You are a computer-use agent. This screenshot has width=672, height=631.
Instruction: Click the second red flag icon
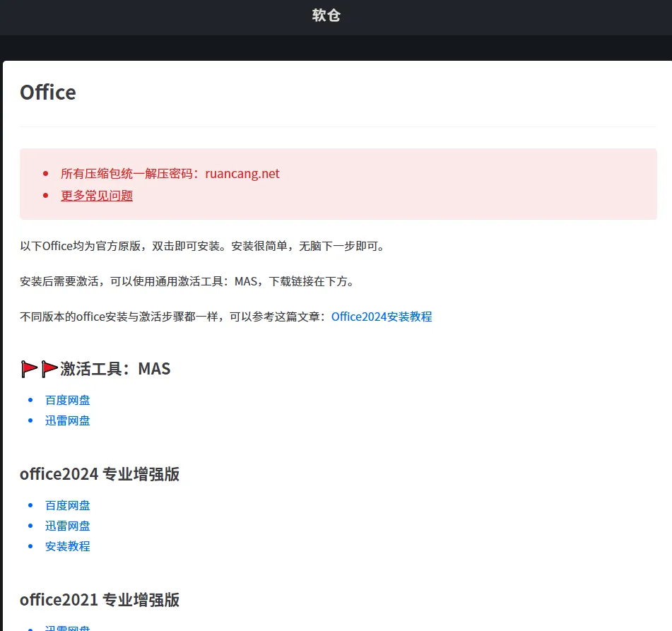tap(49, 369)
